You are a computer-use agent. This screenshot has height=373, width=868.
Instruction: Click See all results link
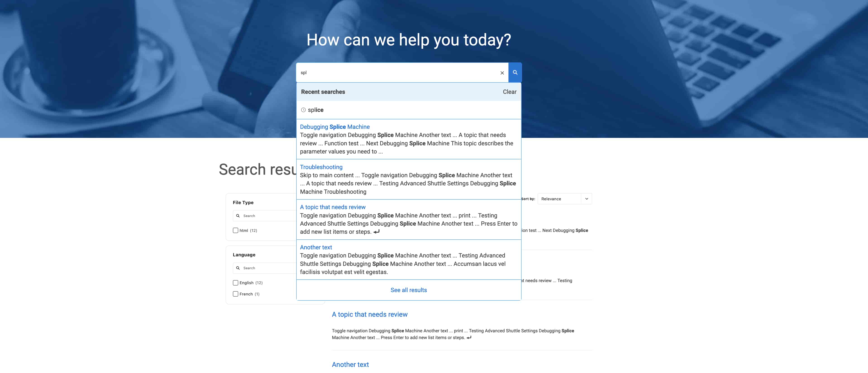pyautogui.click(x=408, y=290)
